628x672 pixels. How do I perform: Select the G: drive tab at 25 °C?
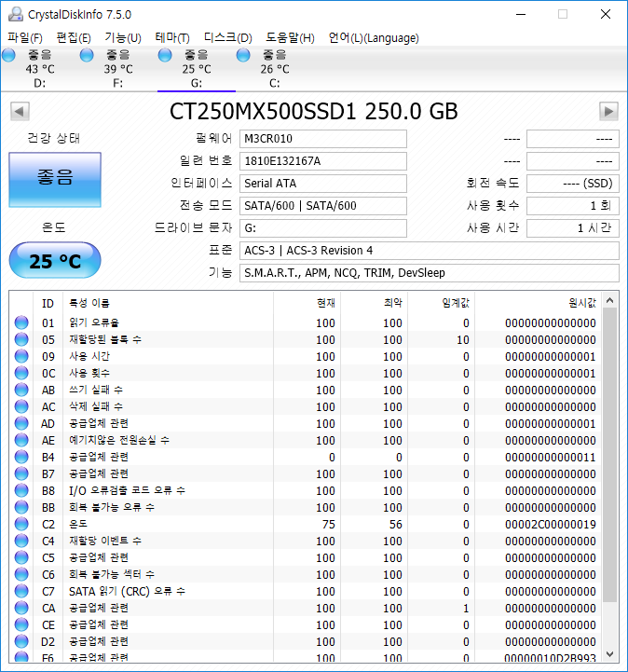pyautogui.click(x=197, y=69)
